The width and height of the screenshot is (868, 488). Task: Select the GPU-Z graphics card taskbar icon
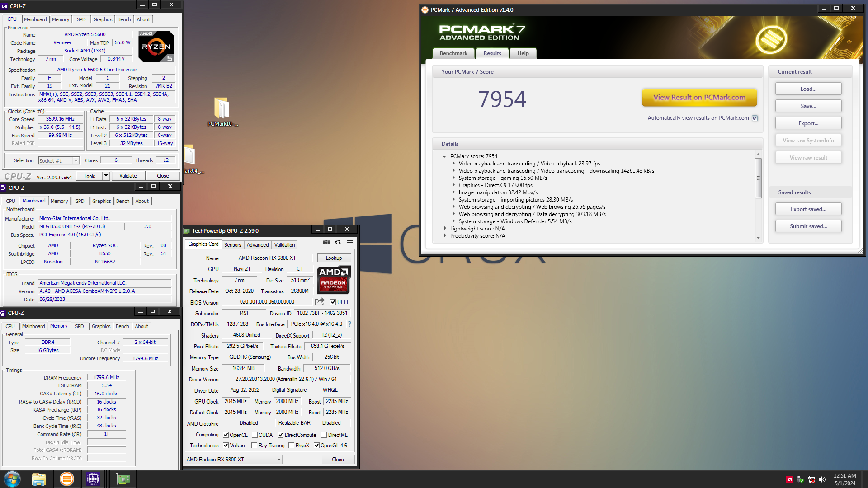click(x=123, y=479)
